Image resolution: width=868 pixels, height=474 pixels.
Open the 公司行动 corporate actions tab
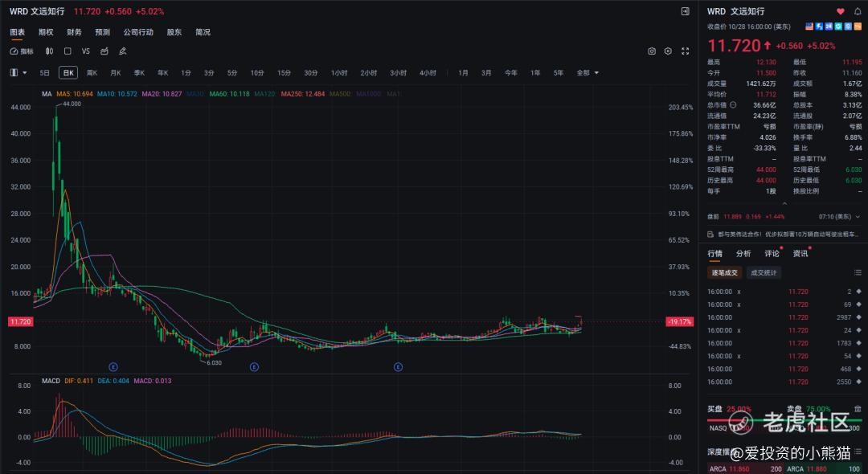pyautogui.click(x=138, y=32)
